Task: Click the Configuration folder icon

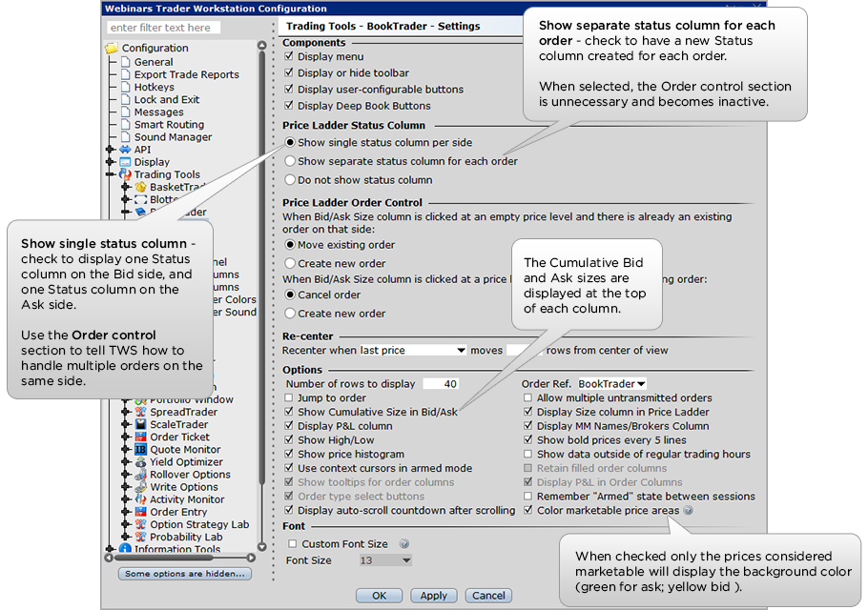Action: pyautogui.click(x=112, y=48)
